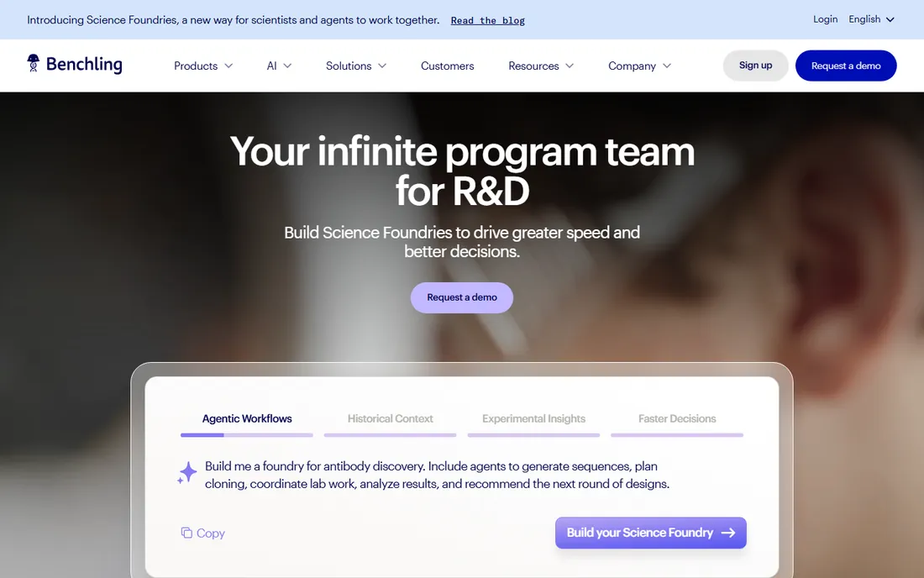Image resolution: width=924 pixels, height=578 pixels.
Task: Expand the AI menu chevron
Action: 287,66
